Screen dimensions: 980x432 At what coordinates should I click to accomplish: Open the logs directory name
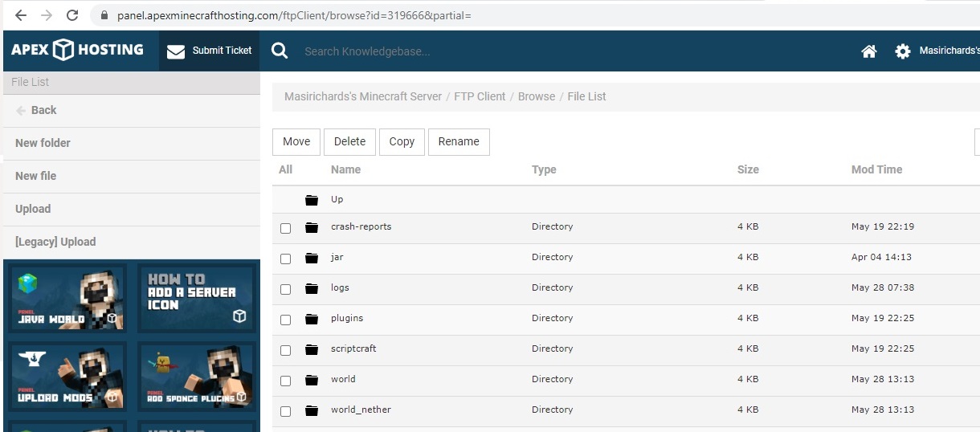pos(340,287)
